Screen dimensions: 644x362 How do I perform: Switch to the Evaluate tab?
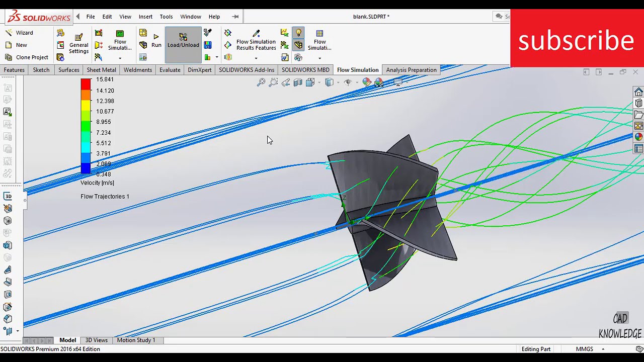170,70
